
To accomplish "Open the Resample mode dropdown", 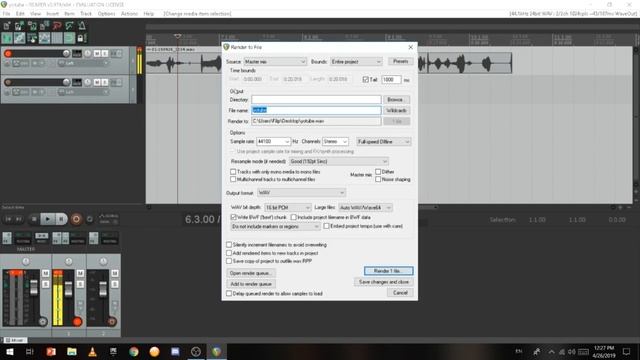I will pos(338,162).
